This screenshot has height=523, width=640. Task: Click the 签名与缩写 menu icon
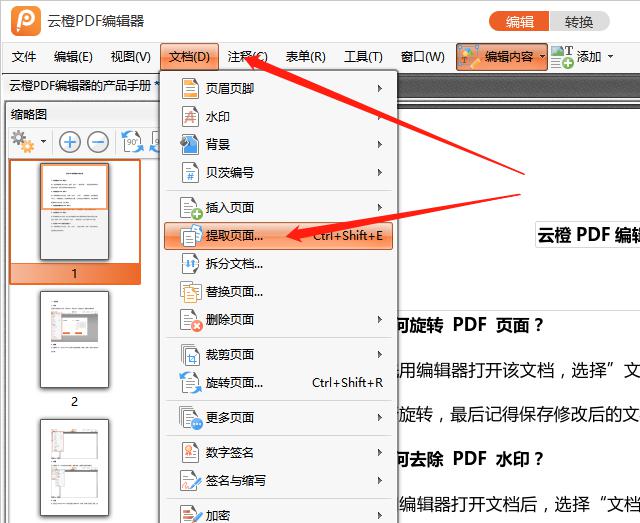pos(191,481)
